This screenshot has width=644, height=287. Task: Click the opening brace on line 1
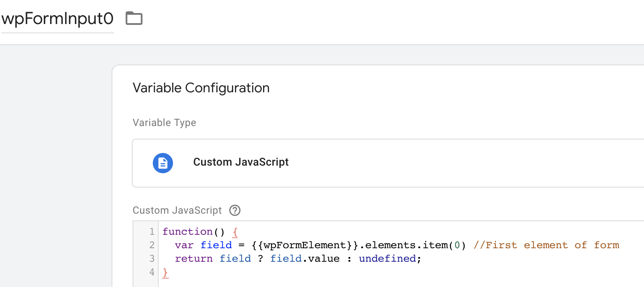click(235, 231)
